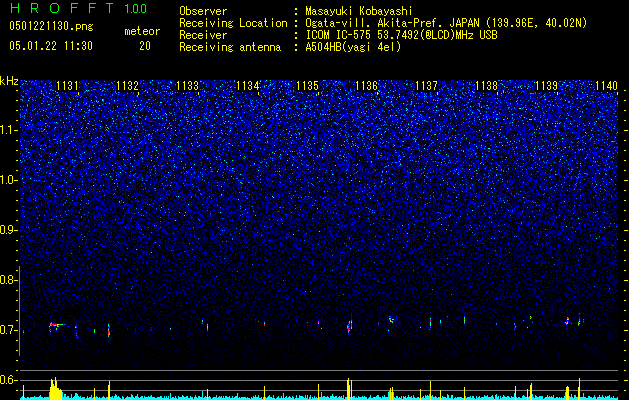Click the 1.0 frequency axis label
This screenshot has height=400, width=629.
pyautogui.click(x=8, y=180)
